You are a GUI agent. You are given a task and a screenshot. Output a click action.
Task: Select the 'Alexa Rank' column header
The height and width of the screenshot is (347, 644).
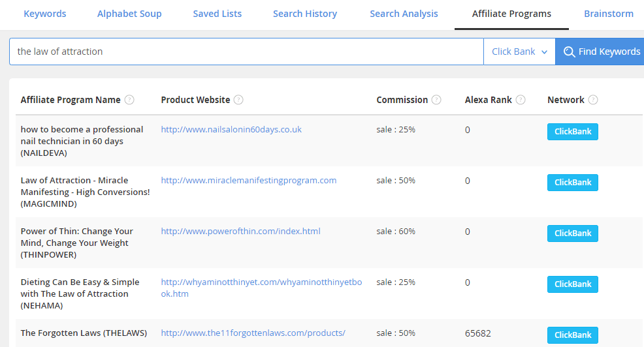(489, 100)
